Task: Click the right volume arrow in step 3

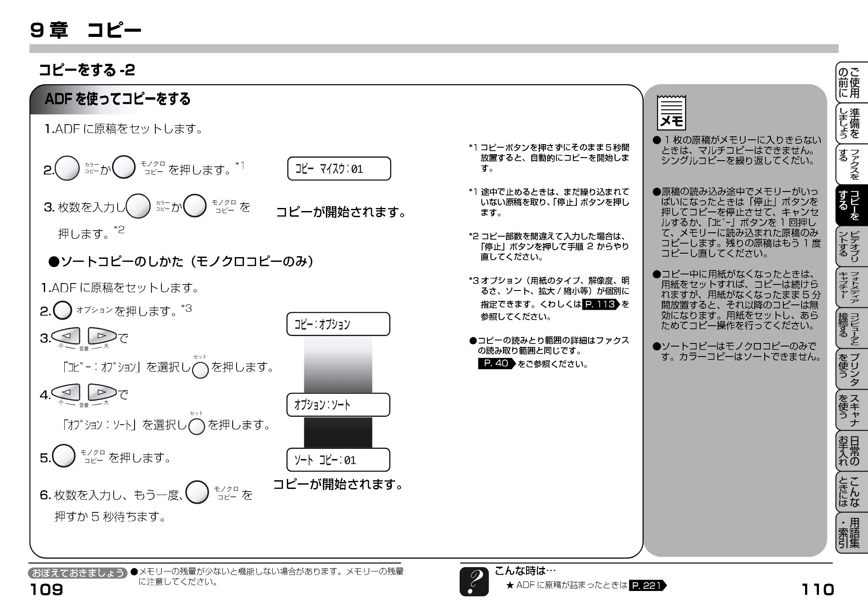Action: (102, 336)
